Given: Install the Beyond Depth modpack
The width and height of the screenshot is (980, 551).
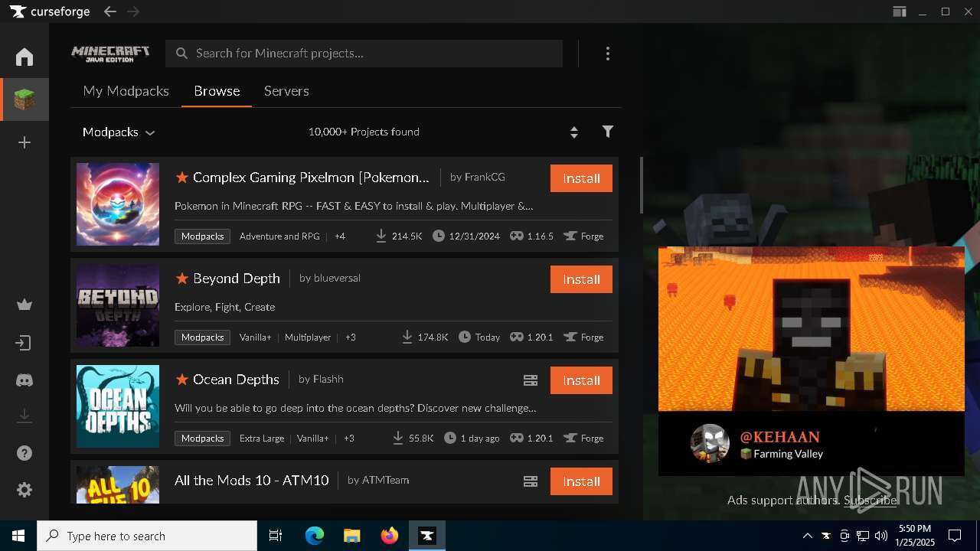Looking at the screenshot, I should pos(581,279).
